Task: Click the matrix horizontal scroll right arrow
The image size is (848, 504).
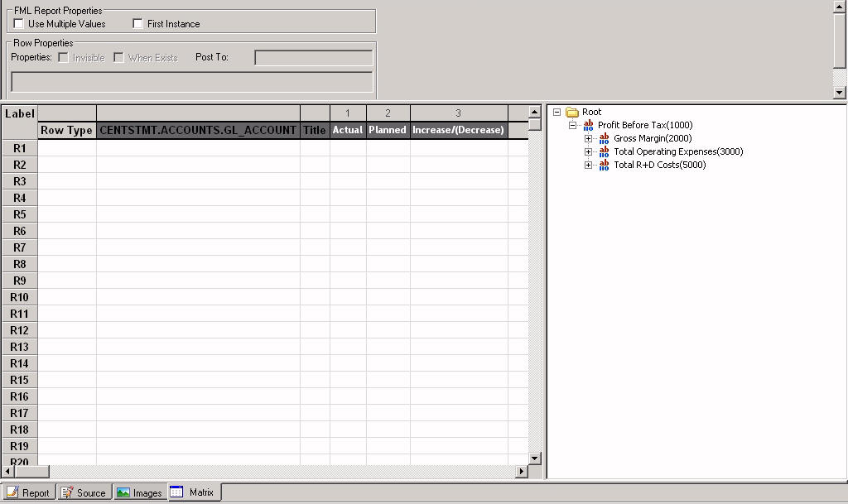Action: pos(522,472)
